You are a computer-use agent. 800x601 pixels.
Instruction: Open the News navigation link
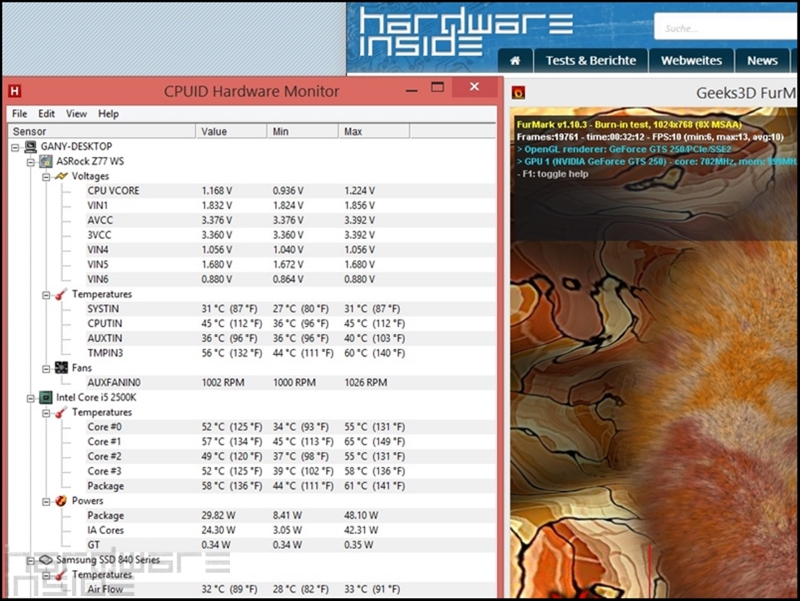click(762, 61)
